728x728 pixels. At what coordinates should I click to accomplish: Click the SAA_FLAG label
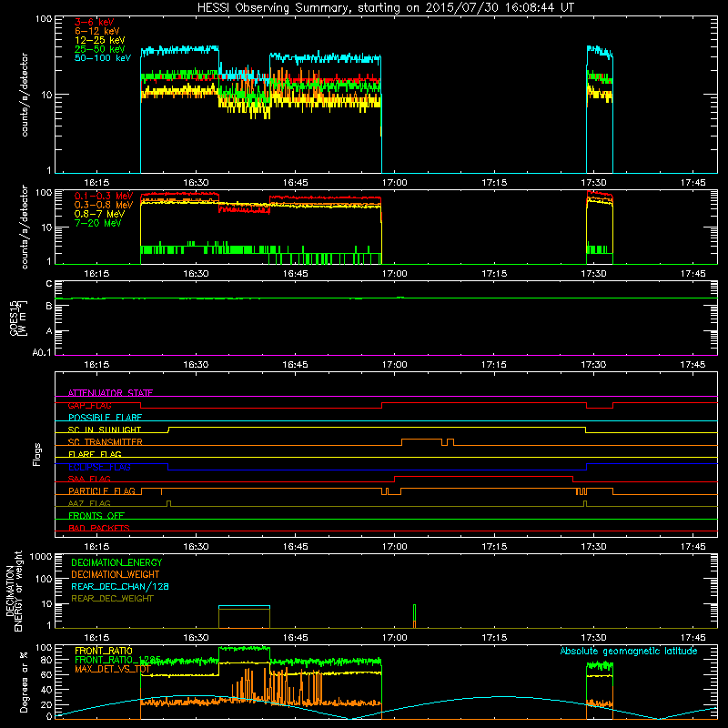89,479
